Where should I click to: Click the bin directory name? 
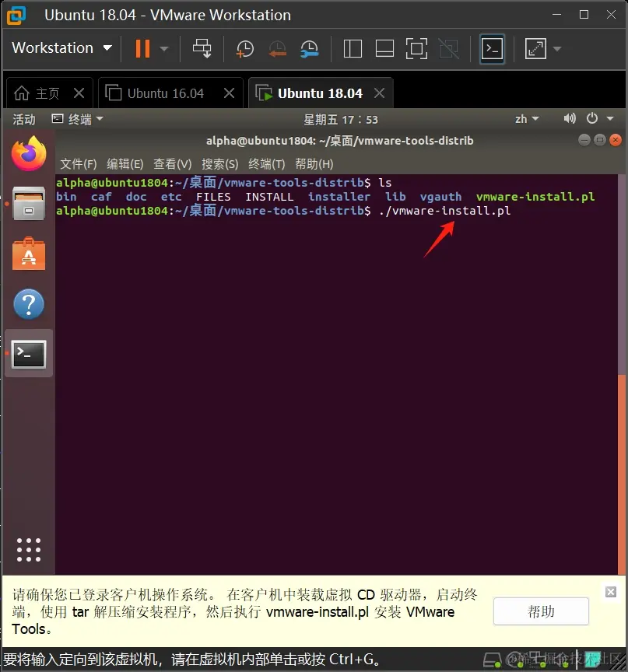pyautogui.click(x=66, y=197)
